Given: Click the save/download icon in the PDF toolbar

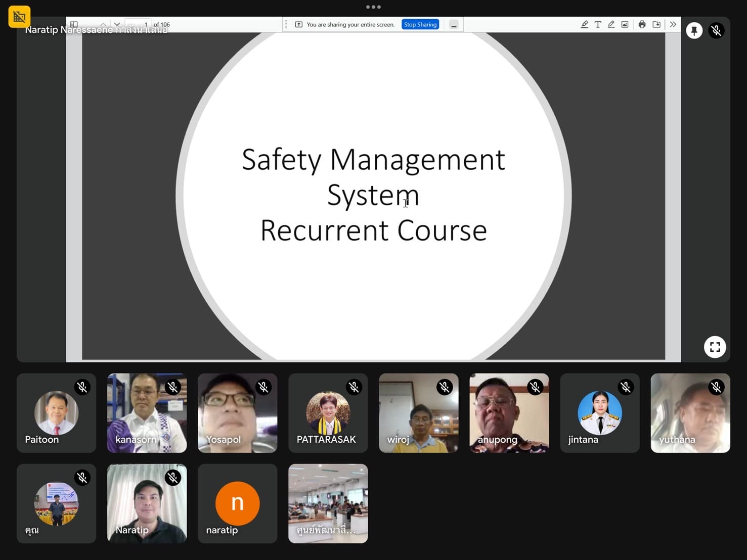Looking at the screenshot, I should click(656, 24).
